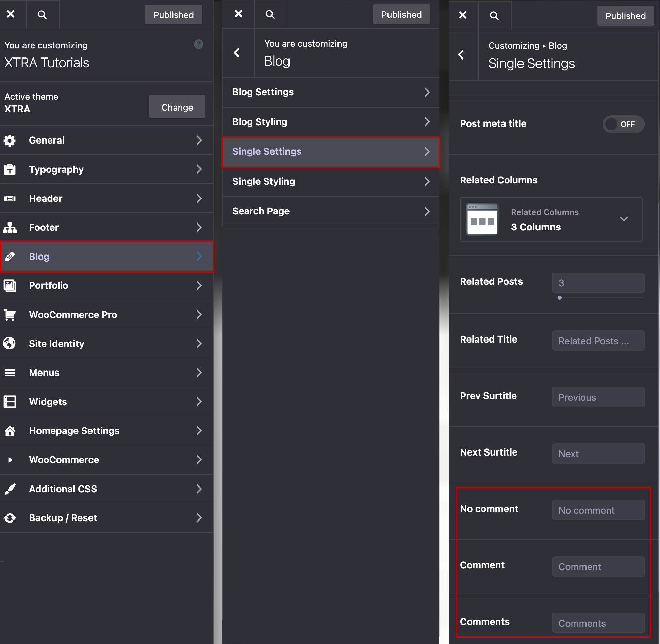Click the Homepage Settings house icon
Screen dimensions: 660x644
10,431
